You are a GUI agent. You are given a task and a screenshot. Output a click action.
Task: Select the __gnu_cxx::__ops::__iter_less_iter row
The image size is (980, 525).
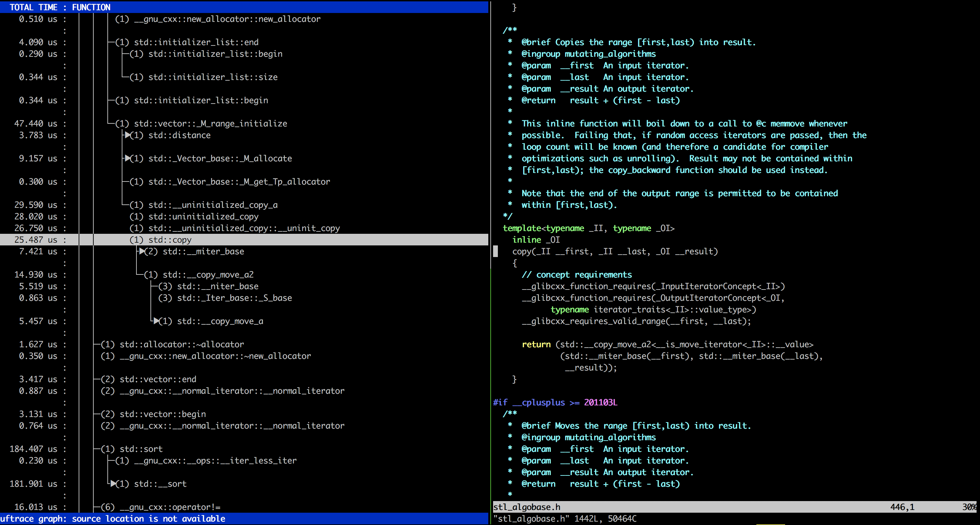tap(206, 461)
